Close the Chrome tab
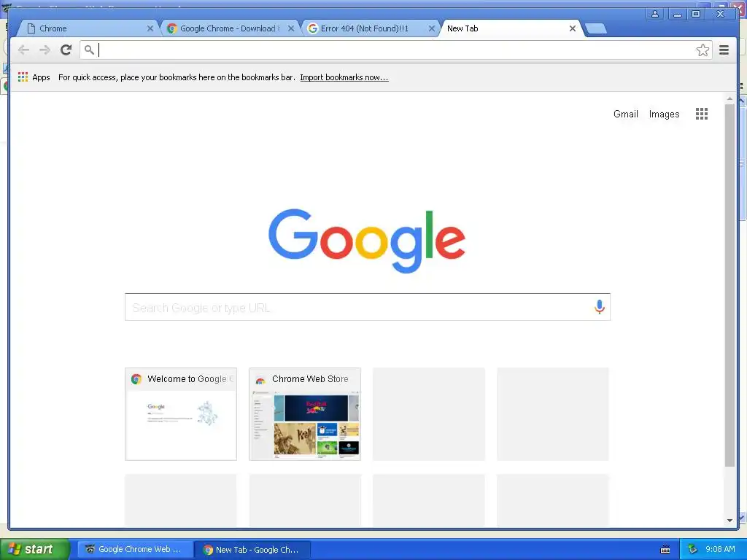747x560 pixels. pos(150,28)
